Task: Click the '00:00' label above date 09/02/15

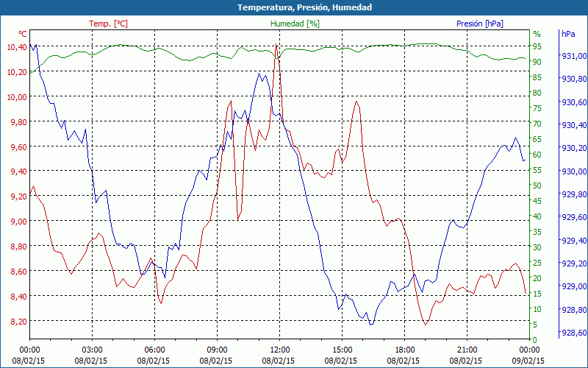Action: [x=529, y=350]
